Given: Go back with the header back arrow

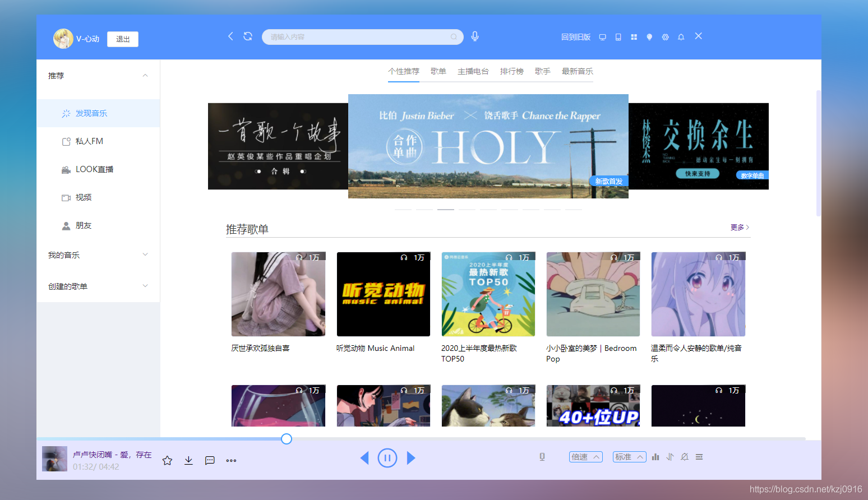Looking at the screenshot, I should pyautogui.click(x=230, y=36).
